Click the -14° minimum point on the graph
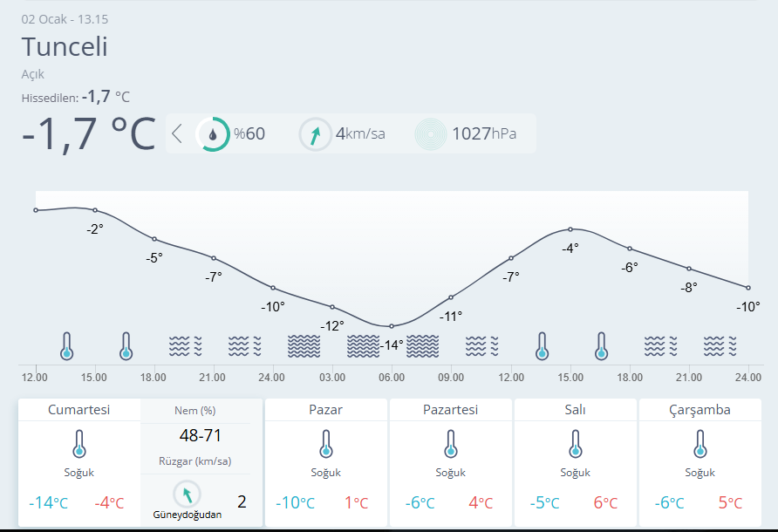 point(392,326)
